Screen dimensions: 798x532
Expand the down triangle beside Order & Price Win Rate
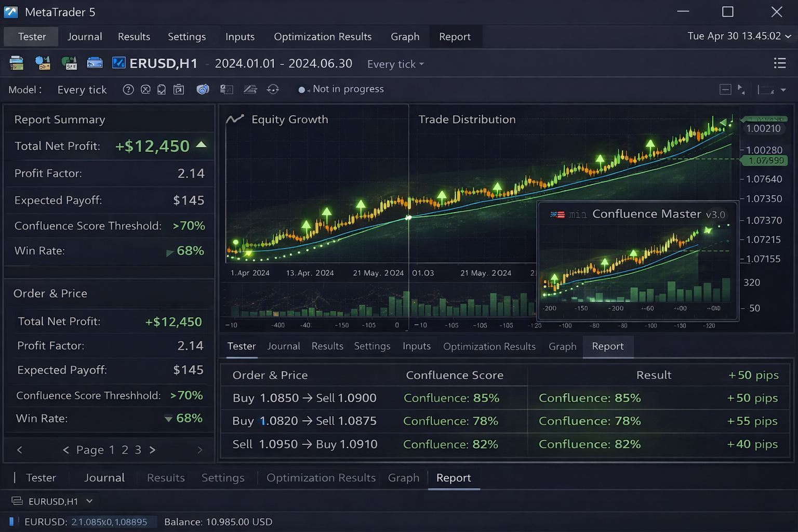[x=168, y=419]
